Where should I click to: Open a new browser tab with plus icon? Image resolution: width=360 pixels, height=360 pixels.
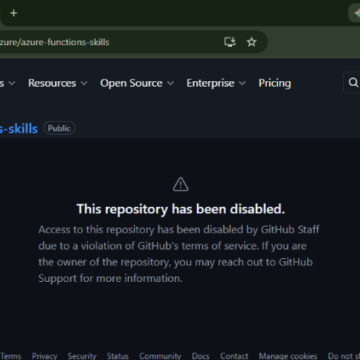pos(13,13)
